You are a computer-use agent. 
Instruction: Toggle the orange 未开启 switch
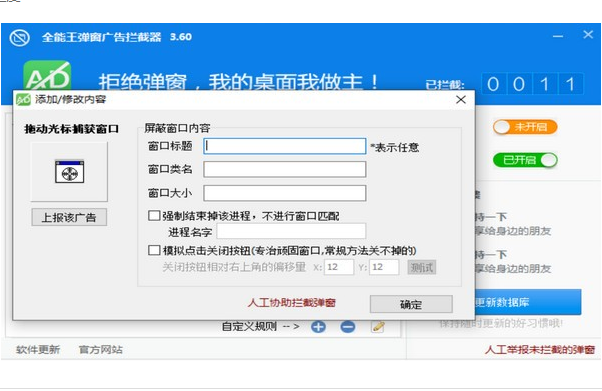click(525, 127)
